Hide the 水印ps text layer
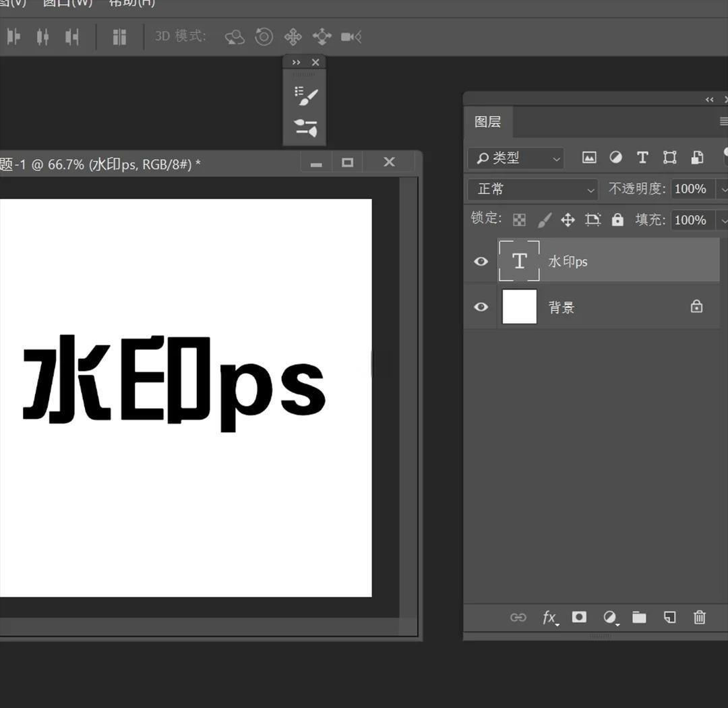 pos(481,261)
